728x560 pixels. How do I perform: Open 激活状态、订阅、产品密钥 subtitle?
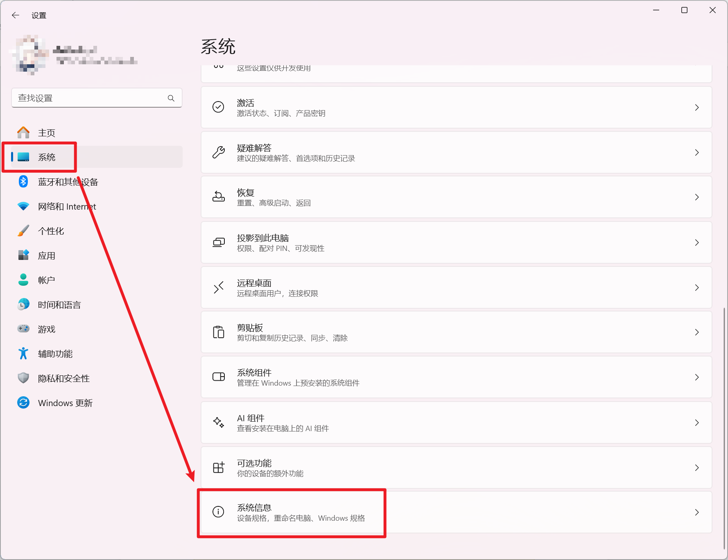pyautogui.click(x=281, y=113)
